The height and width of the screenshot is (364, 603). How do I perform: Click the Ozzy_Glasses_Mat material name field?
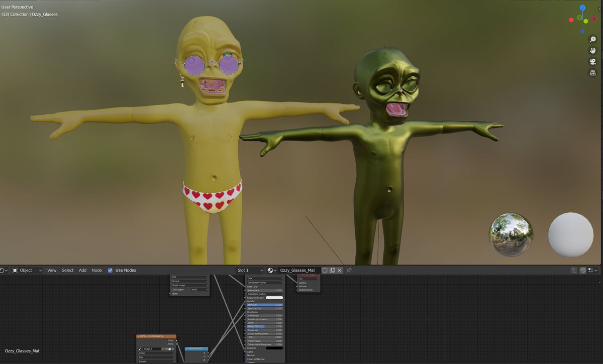(299, 270)
